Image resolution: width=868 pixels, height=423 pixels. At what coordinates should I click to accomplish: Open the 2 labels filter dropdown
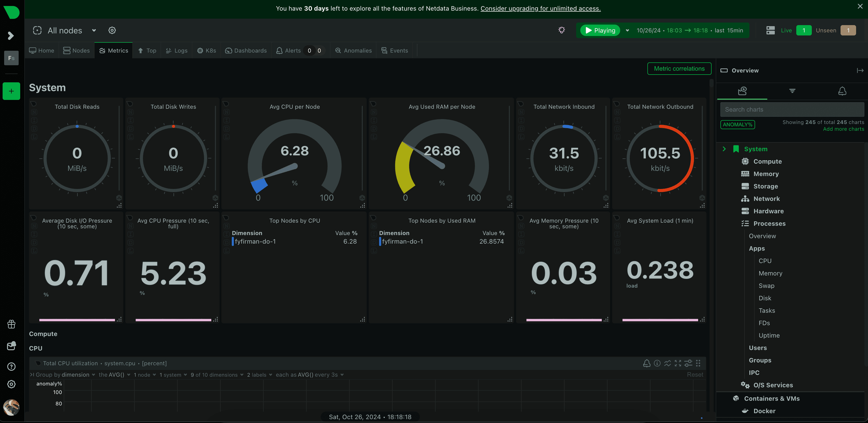pos(259,375)
